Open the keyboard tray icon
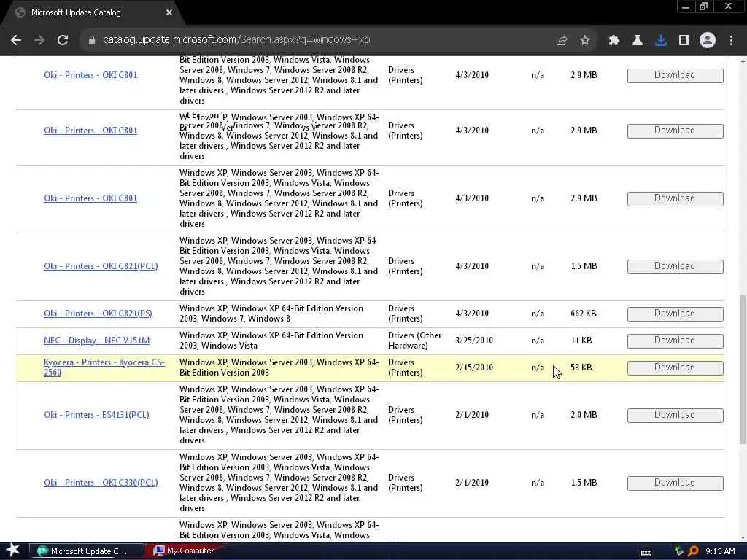The width and height of the screenshot is (747, 560). pyautogui.click(x=646, y=553)
